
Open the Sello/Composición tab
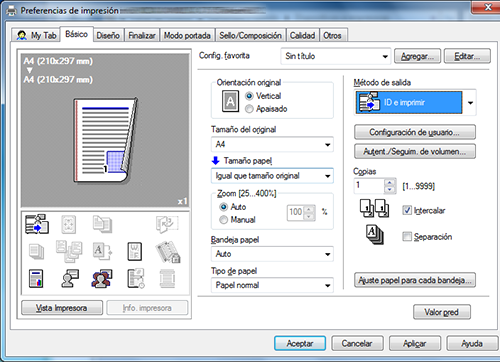pyautogui.click(x=250, y=35)
